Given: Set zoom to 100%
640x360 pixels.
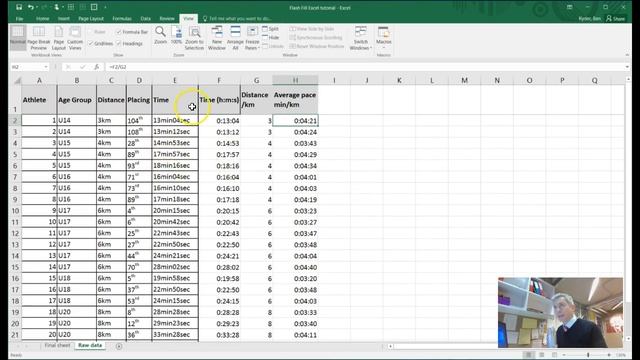Looking at the screenshot, I should [x=176, y=35].
